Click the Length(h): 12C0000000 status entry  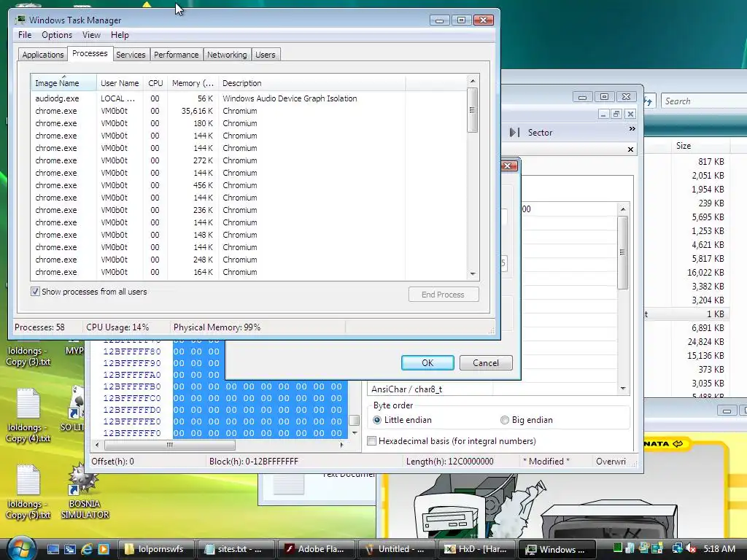449,461
